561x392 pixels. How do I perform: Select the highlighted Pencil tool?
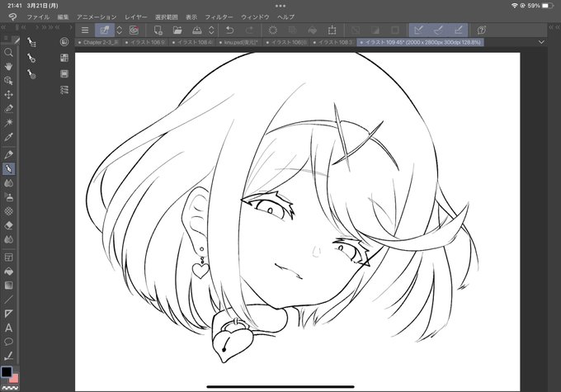point(8,168)
